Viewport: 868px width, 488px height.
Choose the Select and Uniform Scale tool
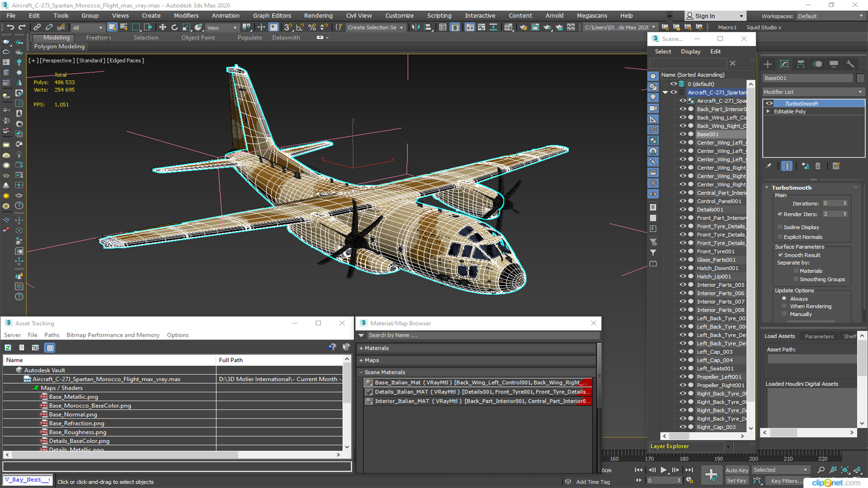[186, 28]
